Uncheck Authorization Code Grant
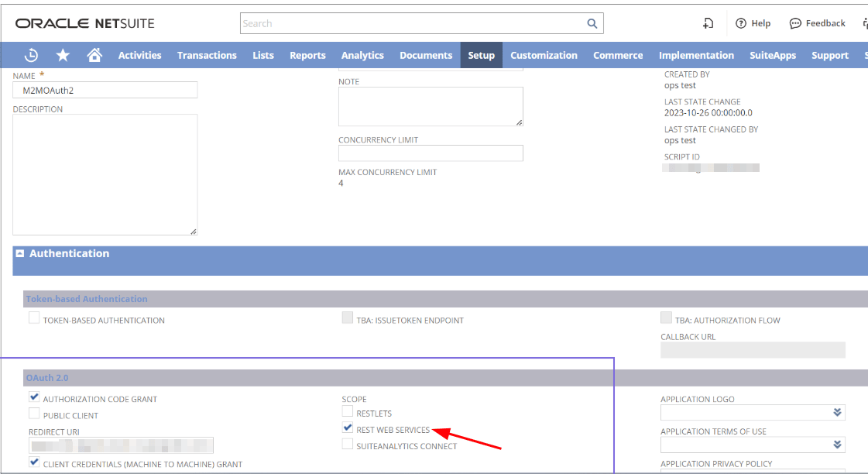Screen dimensions: 868x474 coord(34,397)
